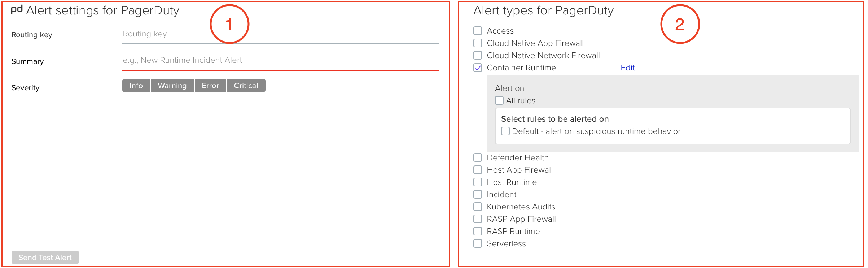Select the Info severity level

(x=136, y=86)
